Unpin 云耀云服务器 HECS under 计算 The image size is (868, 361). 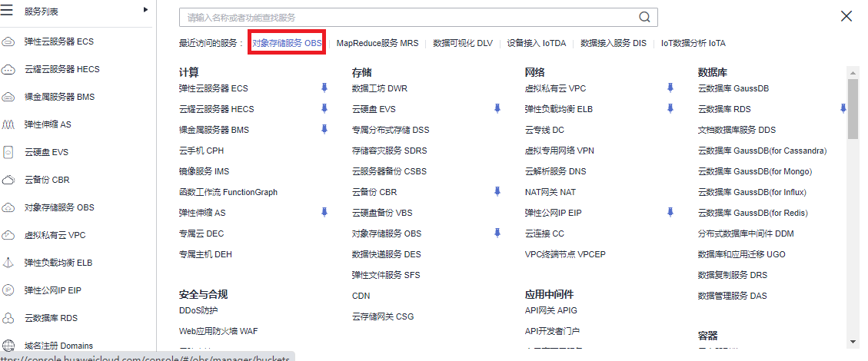click(x=324, y=109)
